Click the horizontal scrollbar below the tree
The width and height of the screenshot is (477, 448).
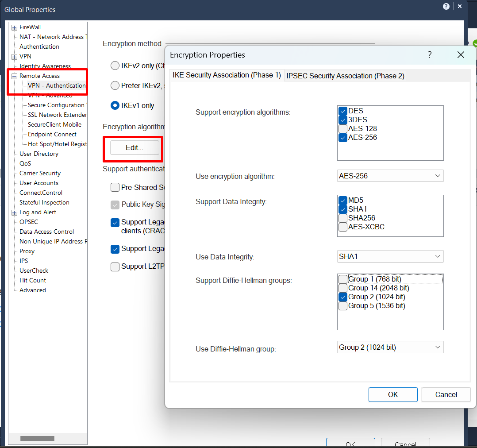pos(38,438)
